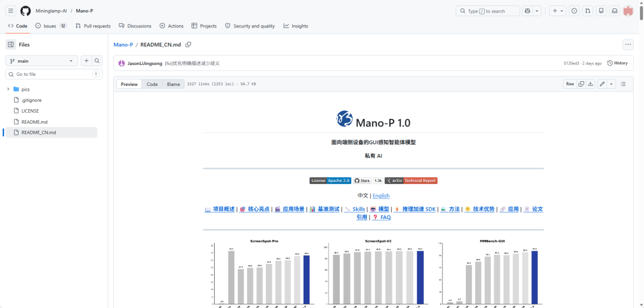The image size is (644, 308).
Task: Open your pull requests icon in header
Action: (588, 11)
